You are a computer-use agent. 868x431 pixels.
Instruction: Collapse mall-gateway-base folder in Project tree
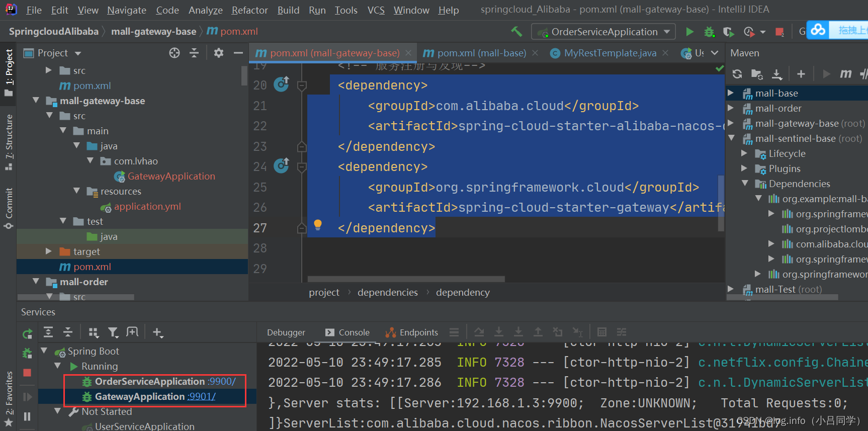[x=36, y=101]
